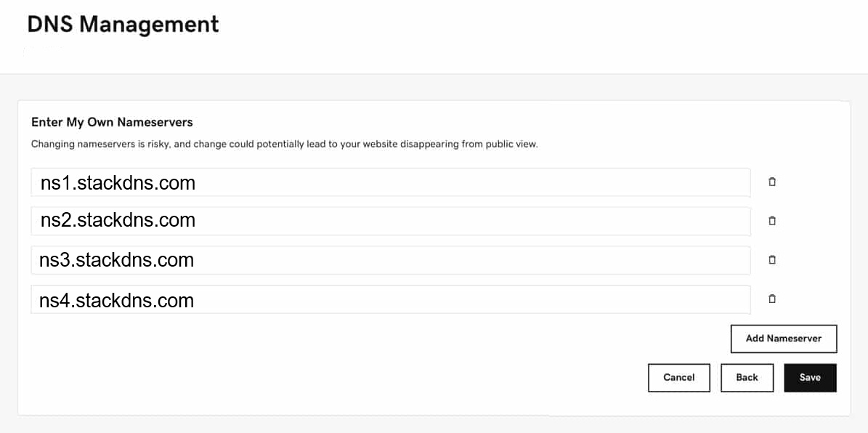868x433 pixels.
Task: Delete the ns4.stackdns.com nameserver row
Action: 771,299
